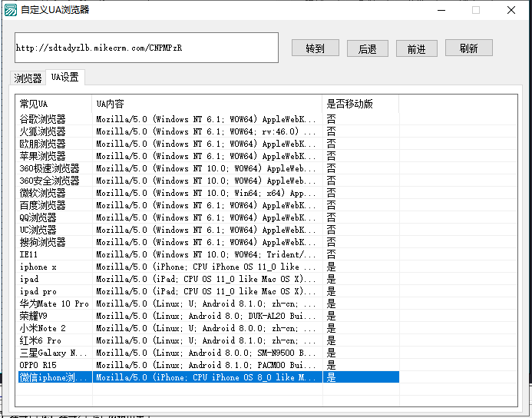The height and width of the screenshot is (418, 532).
Task: Click the 后退 button
Action: coord(368,48)
